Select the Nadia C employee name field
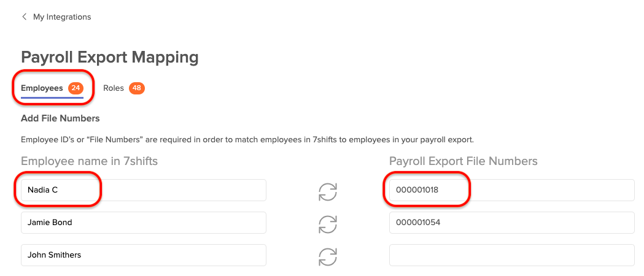Viewport: 644px width, 276px height. 143,190
